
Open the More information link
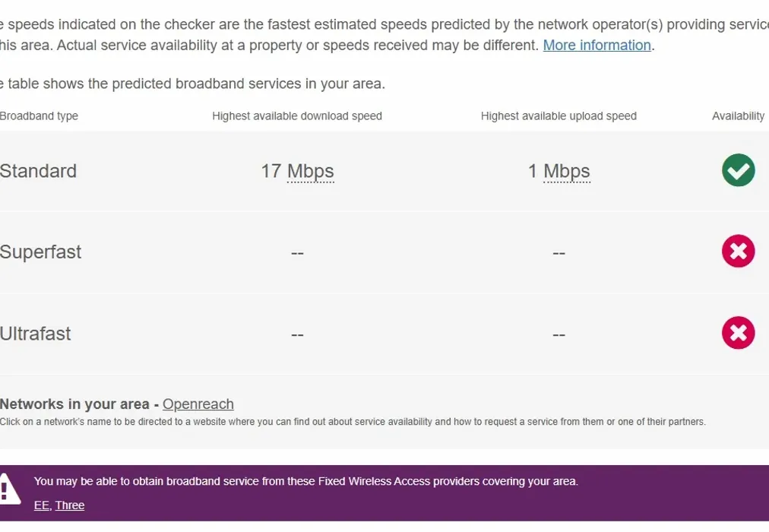(x=597, y=45)
